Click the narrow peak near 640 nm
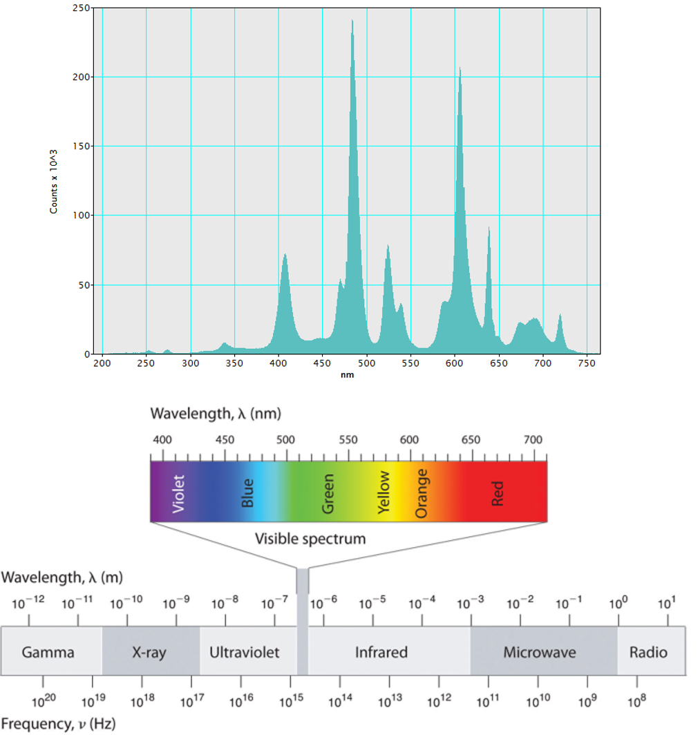The width and height of the screenshot is (700, 737). coord(490,242)
